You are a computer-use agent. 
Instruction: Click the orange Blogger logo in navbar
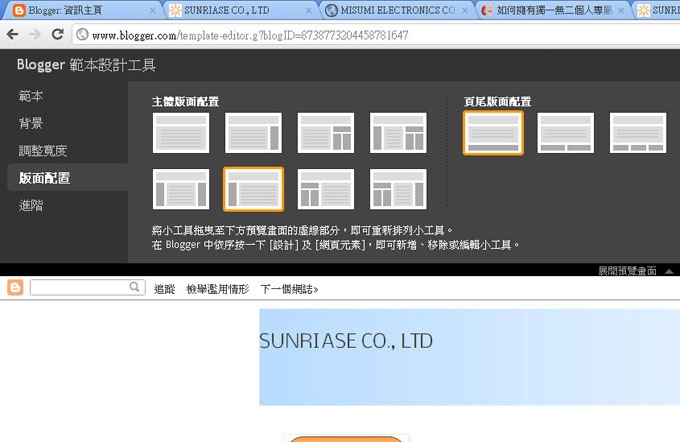(15, 288)
